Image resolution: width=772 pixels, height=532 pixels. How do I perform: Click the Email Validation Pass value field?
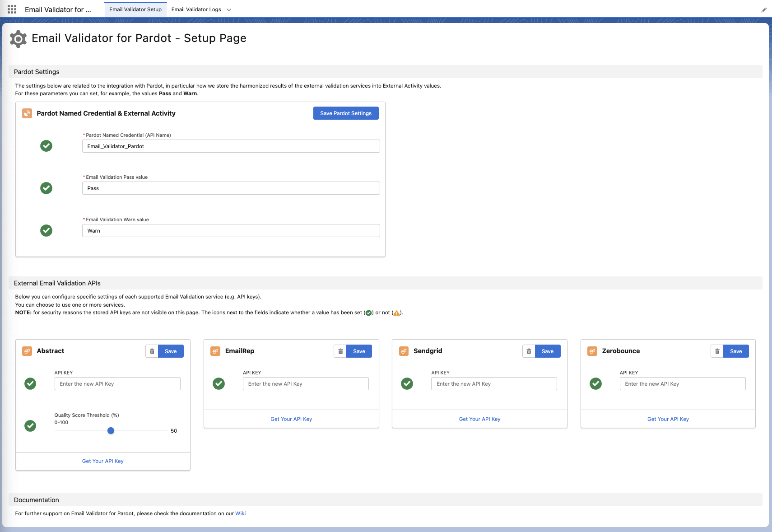231,188
